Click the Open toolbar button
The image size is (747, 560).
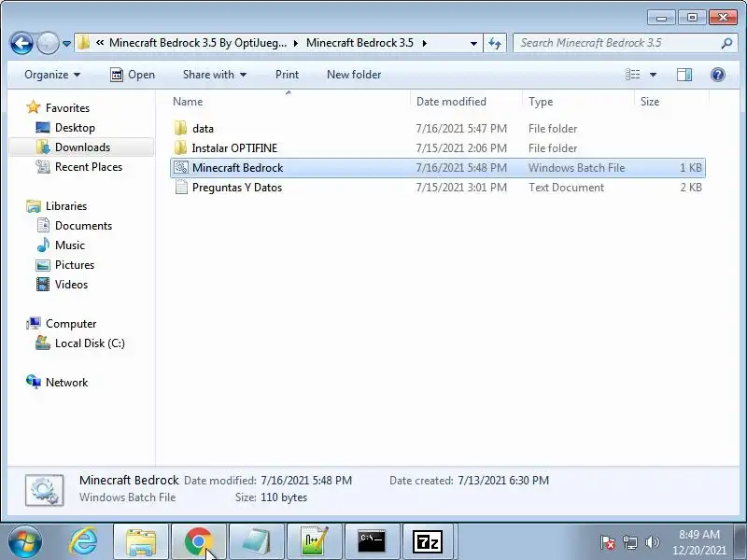133,75
